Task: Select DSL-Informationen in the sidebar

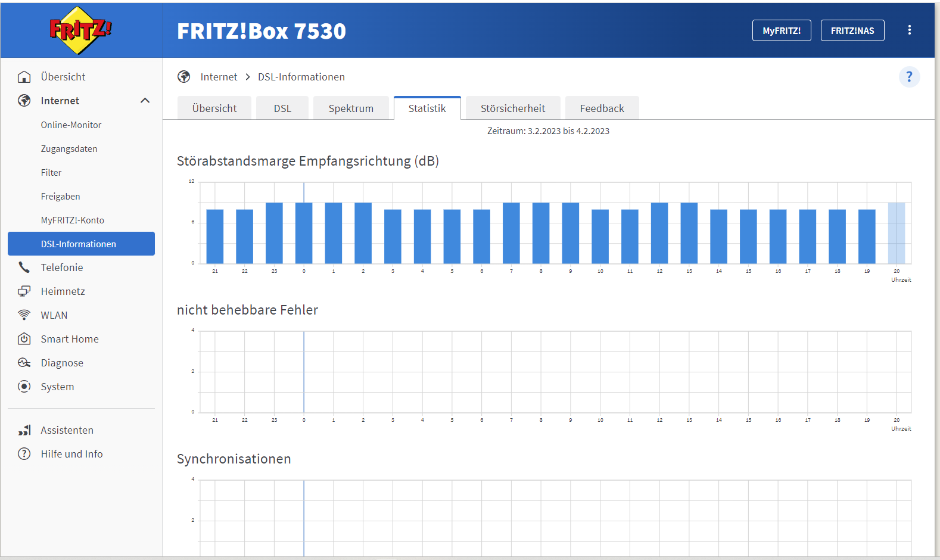Action: tap(81, 244)
